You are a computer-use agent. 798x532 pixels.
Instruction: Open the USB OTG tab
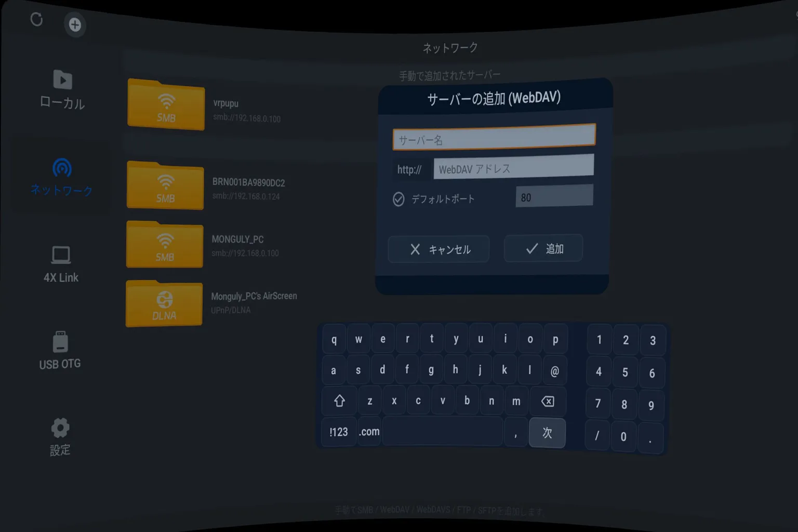pyautogui.click(x=60, y=350)
